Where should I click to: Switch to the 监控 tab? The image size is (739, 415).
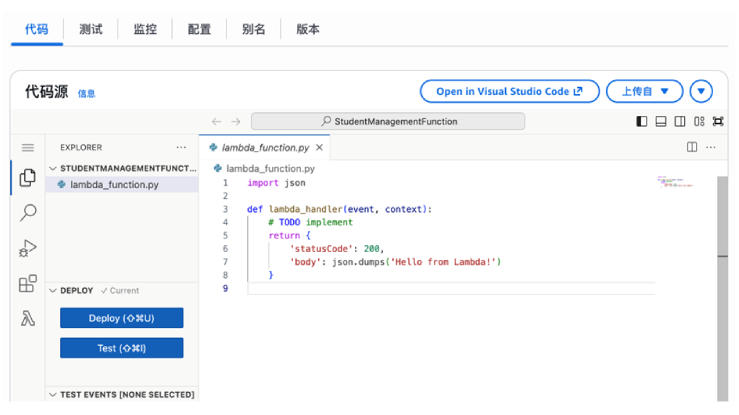145,29
